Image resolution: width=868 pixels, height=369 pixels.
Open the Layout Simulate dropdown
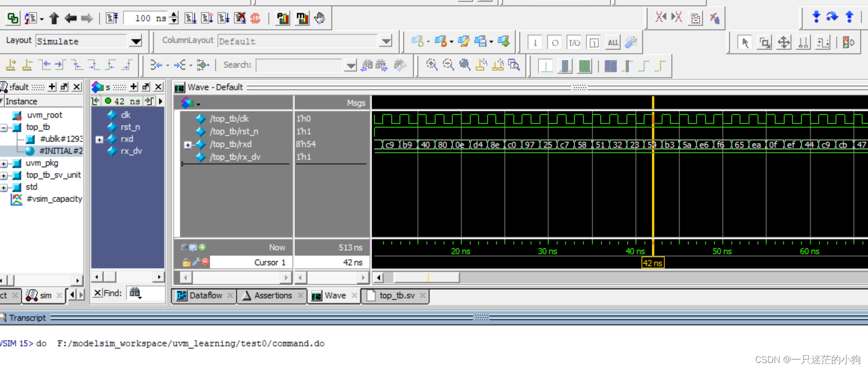pyautogui.click(x=136, y=41)
